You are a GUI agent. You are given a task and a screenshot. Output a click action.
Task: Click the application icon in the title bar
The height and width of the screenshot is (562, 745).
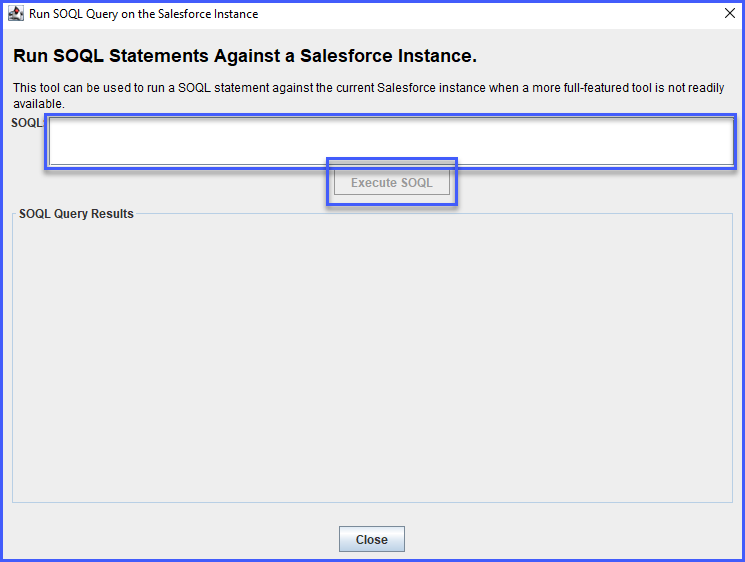point(16,14)
